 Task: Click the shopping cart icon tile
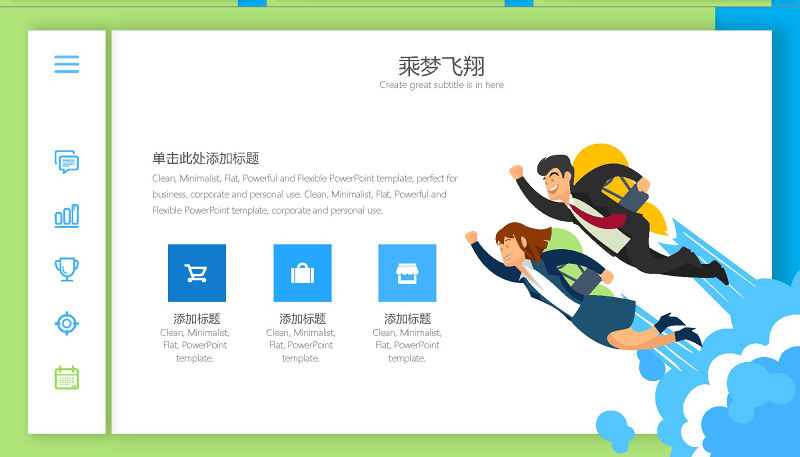(196, 273)
